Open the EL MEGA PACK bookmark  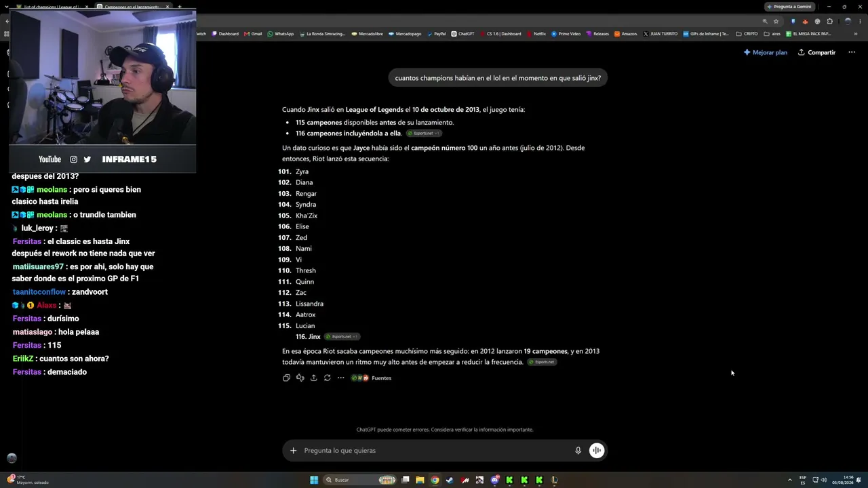(x=808, y=34)
